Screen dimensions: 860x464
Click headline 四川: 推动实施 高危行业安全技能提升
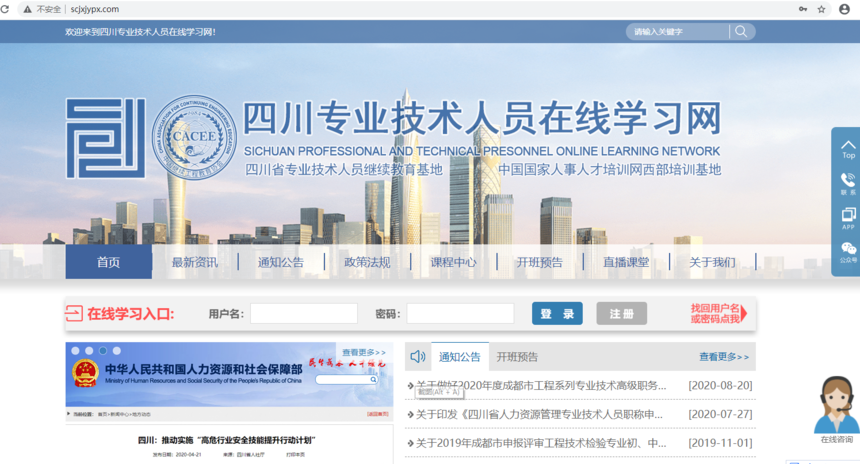(227, 440)
